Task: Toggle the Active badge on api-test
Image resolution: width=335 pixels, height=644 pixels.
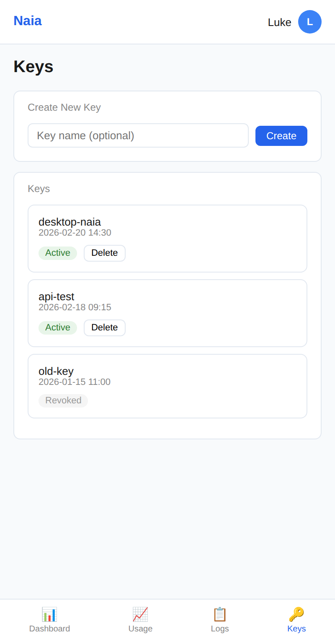Action: coord(58,327)
